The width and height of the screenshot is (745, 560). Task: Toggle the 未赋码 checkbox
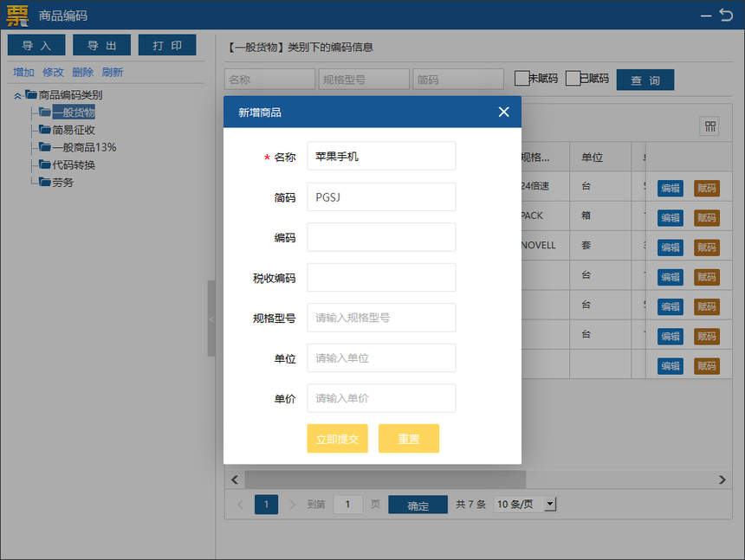(x=521, y=78)
